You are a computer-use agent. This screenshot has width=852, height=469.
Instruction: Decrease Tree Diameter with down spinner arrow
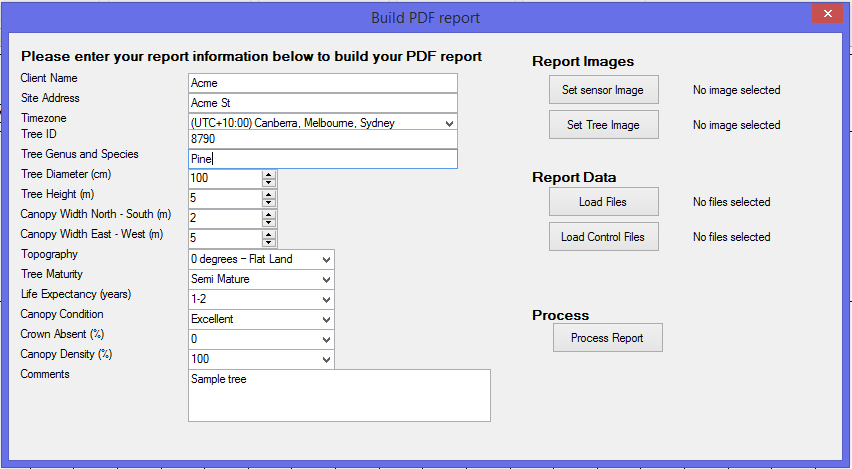tap(268, 182)
